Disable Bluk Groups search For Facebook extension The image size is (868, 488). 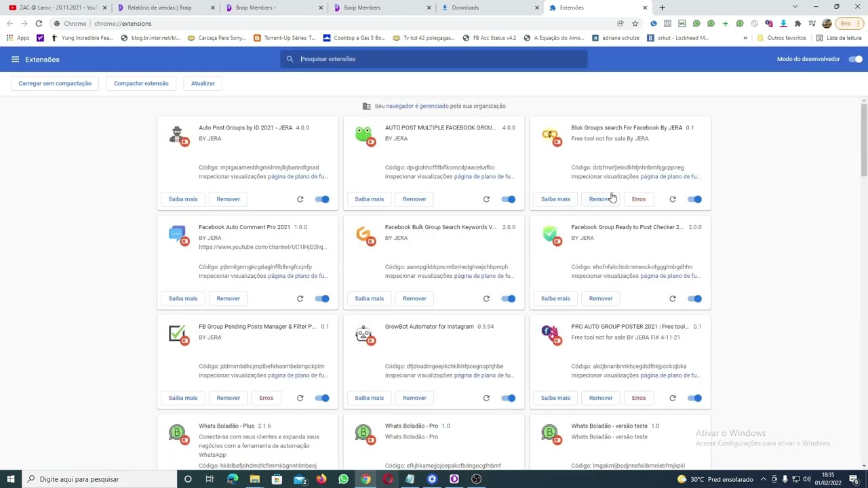click(694, 199)
